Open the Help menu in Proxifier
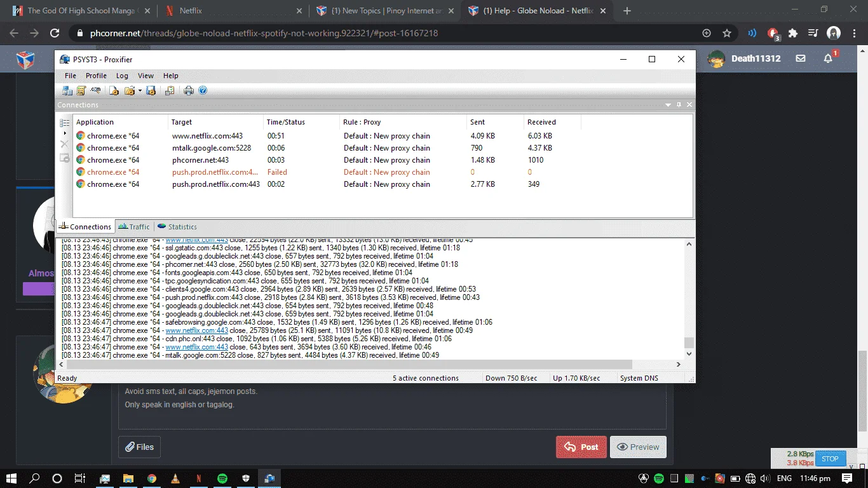The width and height of the screenshot is (868, 488). tap(171, 76)
